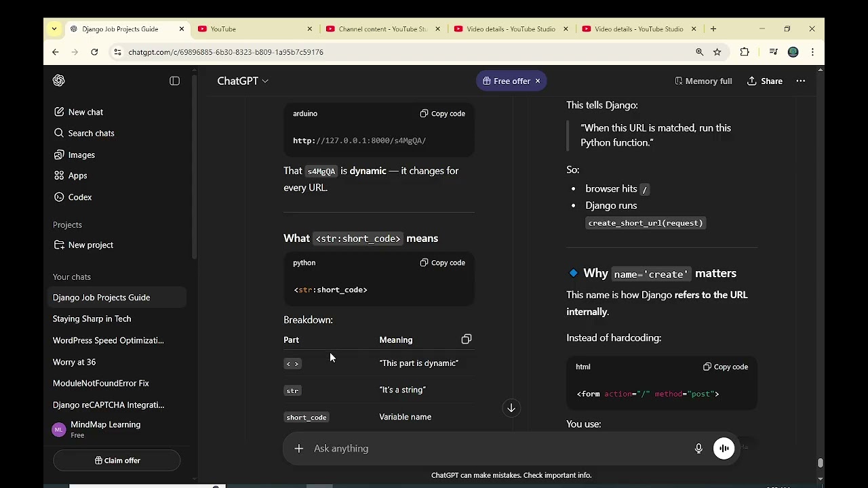Close the Django Job Projects Guide tab
Image resolution: width=868 pixels, height=488 pixels.
click(x=182, y=29)
